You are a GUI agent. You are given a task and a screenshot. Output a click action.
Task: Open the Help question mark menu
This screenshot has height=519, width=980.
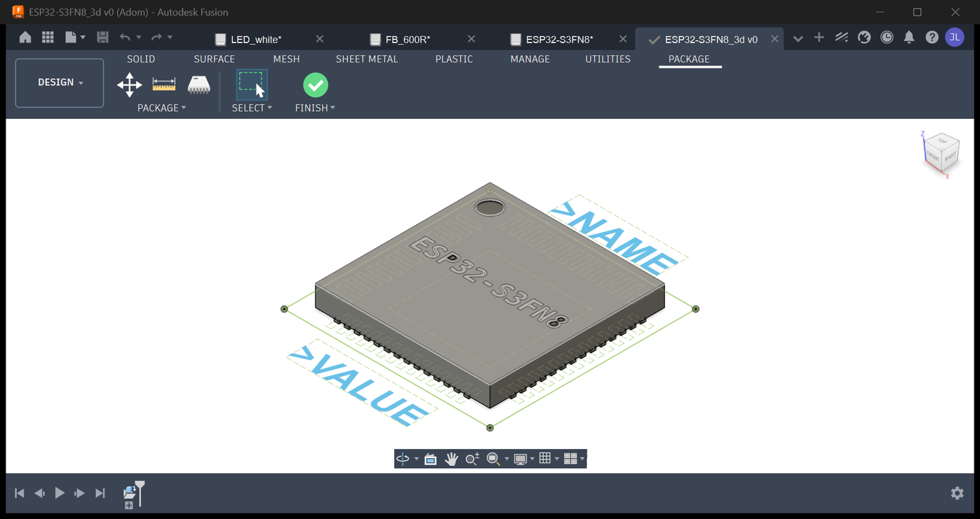click(x=932, y=38)
